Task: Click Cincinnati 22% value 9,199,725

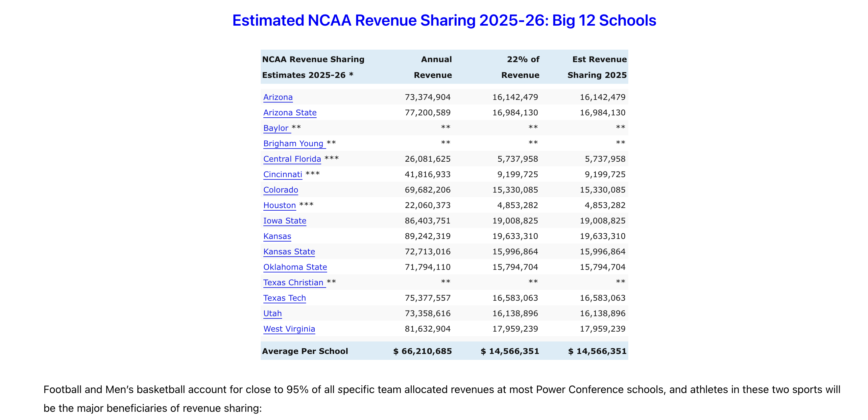Action: pyautogui.click(x=518, y=175)
